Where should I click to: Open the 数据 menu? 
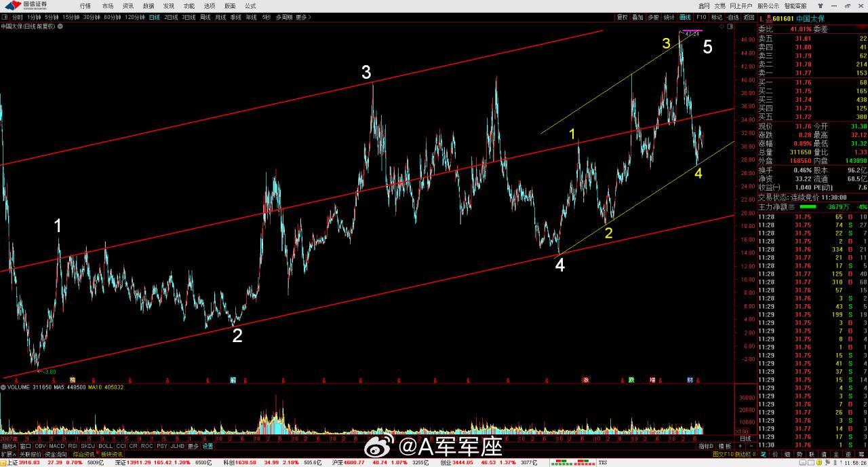click(x=149, y=5)
